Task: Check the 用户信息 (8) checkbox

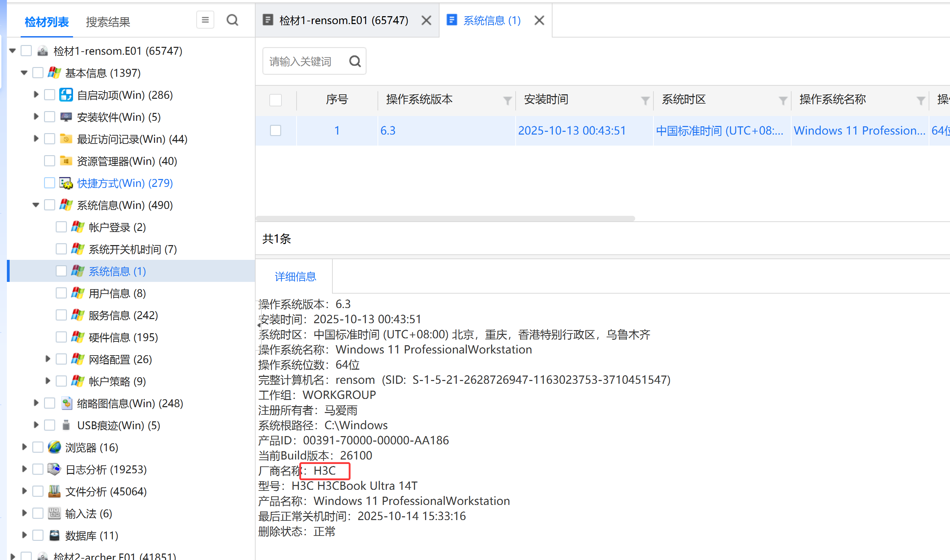Action: pos(61,293)
